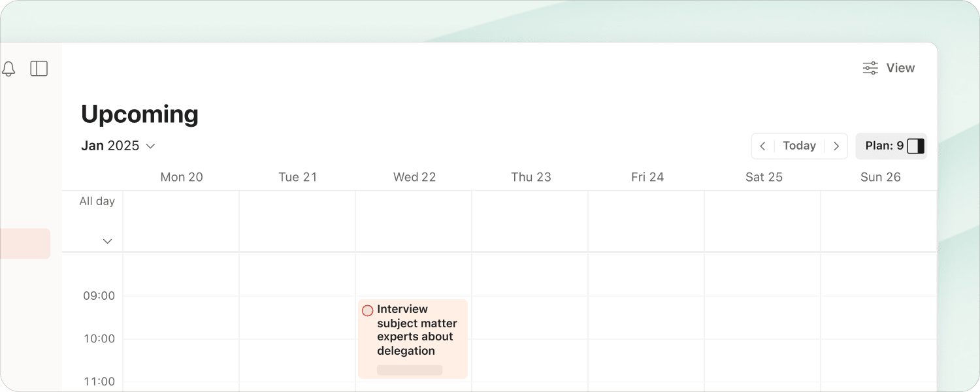The image size is (980, 392).
Task: Click the label tag on the Interview event
Action: point(410,370)
